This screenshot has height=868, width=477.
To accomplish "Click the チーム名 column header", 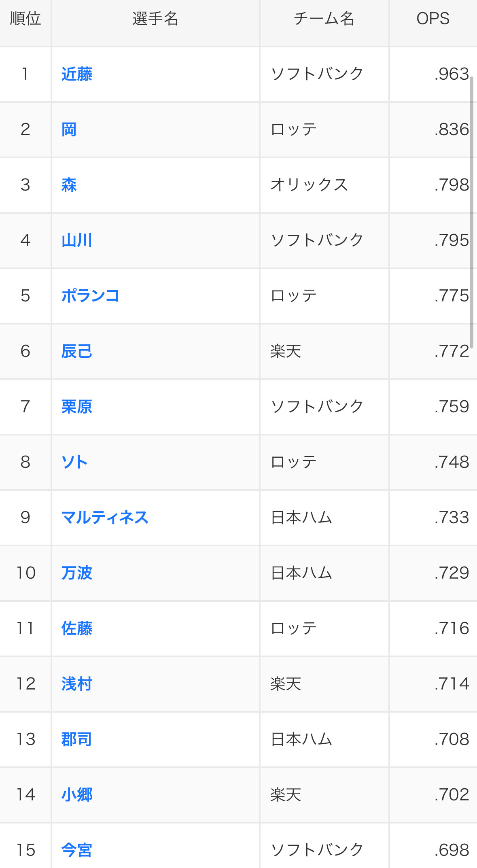I will 324,19.
